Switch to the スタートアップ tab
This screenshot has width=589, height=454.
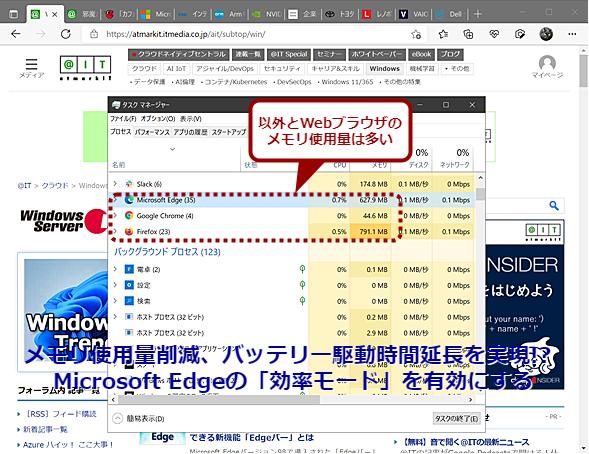click(229, 132)
